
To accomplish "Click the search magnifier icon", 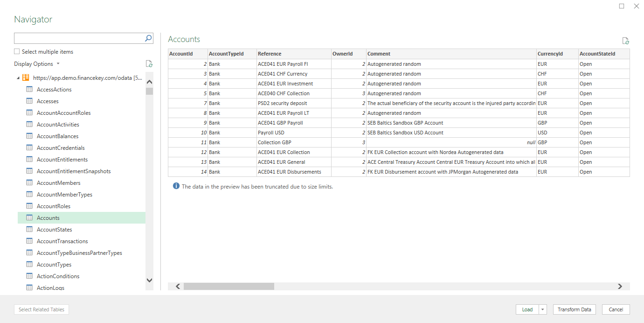I will tap(148, 38).
